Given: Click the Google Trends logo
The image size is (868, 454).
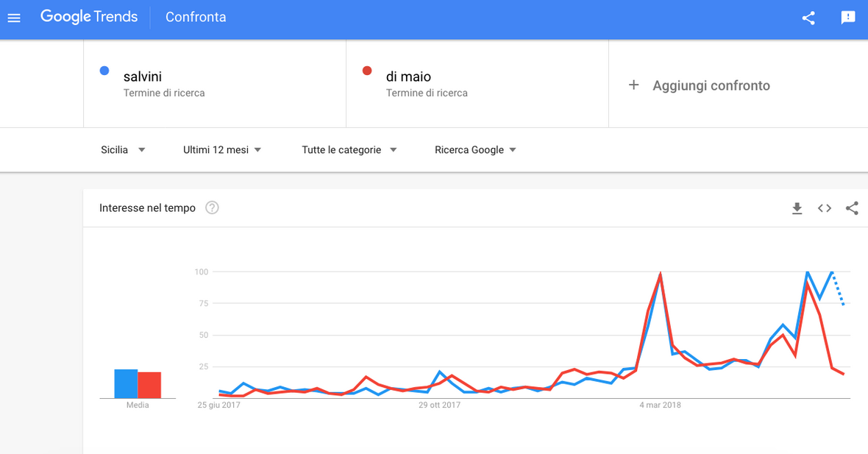Looking at the screenshot, I should (x=89, y=17).
